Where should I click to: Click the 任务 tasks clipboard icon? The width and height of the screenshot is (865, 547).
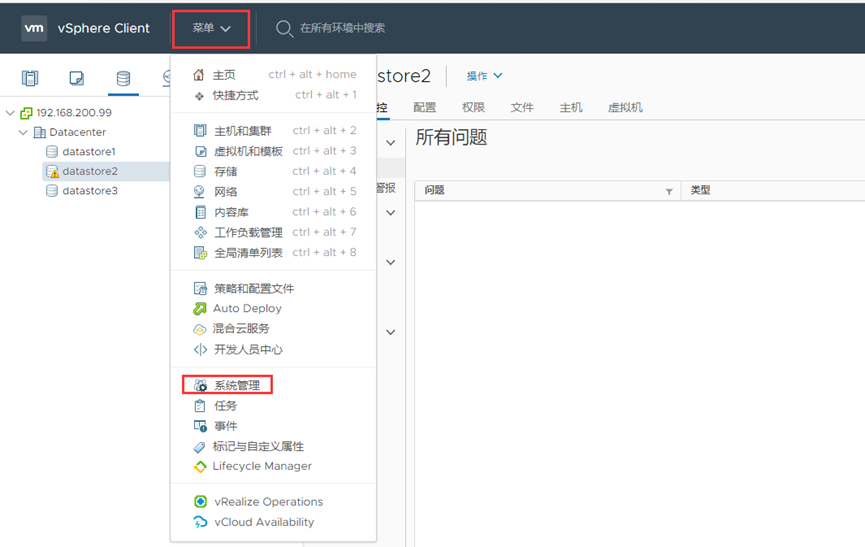(200, 406)
